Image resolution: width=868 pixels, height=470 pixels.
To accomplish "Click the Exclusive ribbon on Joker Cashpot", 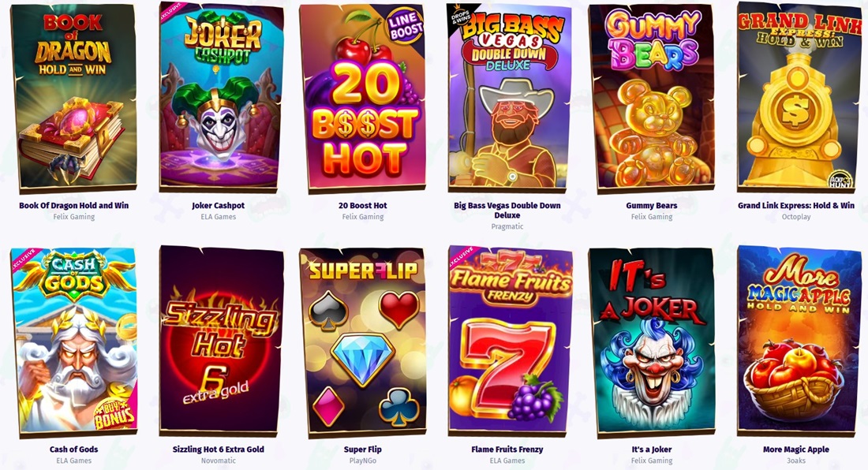I will point(170,13).
